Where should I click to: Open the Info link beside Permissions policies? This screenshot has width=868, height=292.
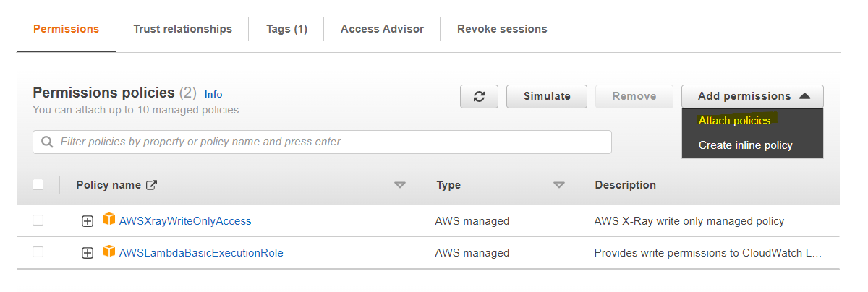(x=213, y=94)
